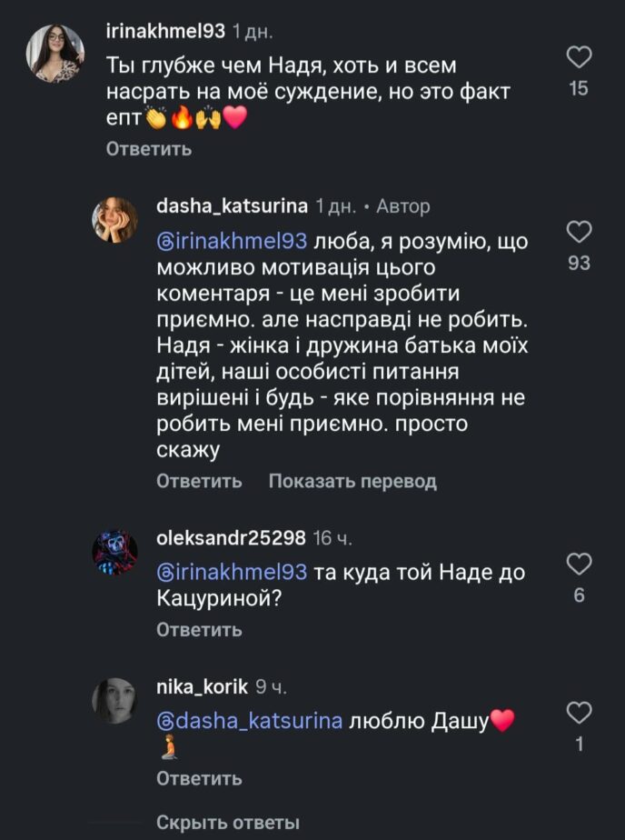The image size is (625, 840).
Task: Like irinakhmel93's comment with heart icon
Action: [x=579, y=57]
